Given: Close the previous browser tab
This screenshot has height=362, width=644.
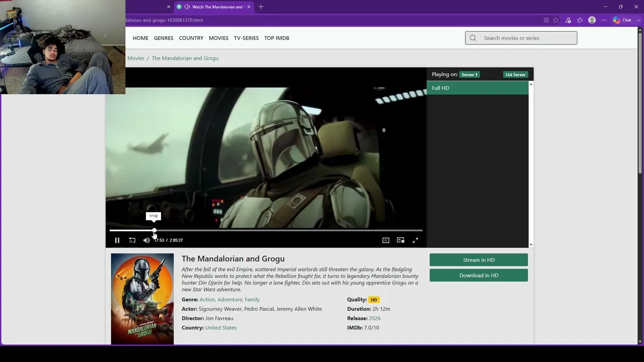Looking at the screenshot, I should (169, 7).
